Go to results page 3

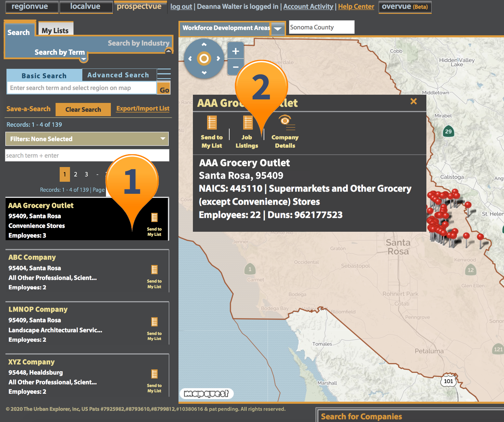[86, 174]
